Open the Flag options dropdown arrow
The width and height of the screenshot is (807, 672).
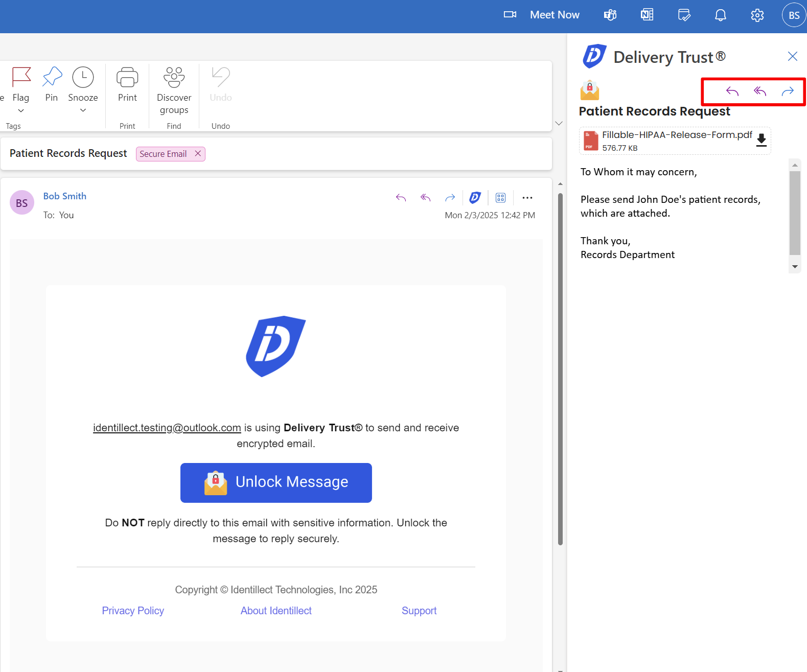point(21,111)
